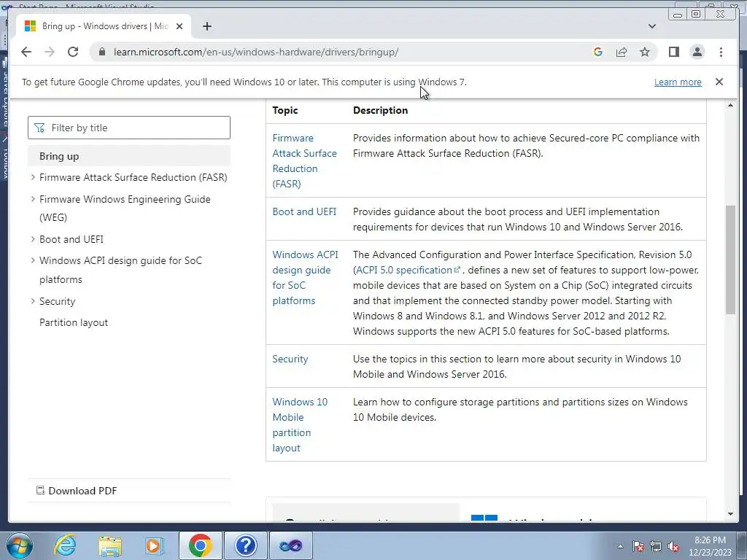747x560 pixels.
Task: Switch to Chrome taskbar button
Action: click(x=200, y=545)
